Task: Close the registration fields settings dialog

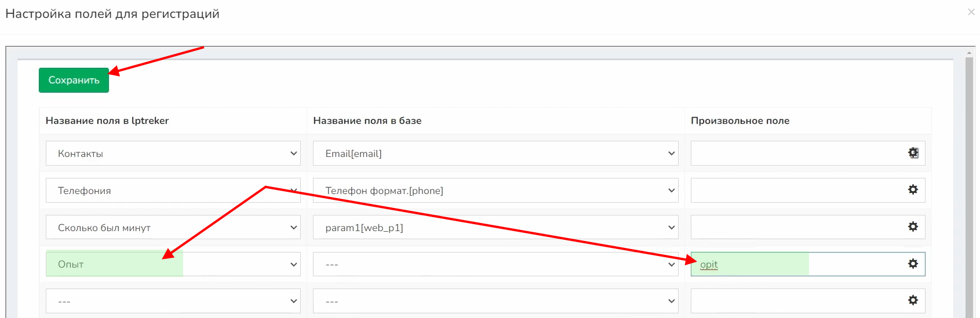Action: 971,12
